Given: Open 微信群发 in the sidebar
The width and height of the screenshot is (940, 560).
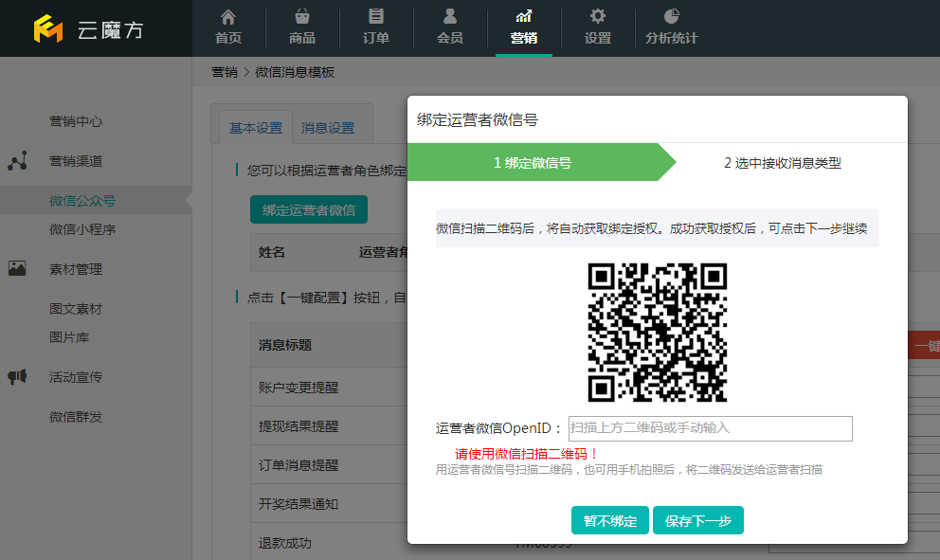Looking at the screenshot, I should [x=76, y=417].
